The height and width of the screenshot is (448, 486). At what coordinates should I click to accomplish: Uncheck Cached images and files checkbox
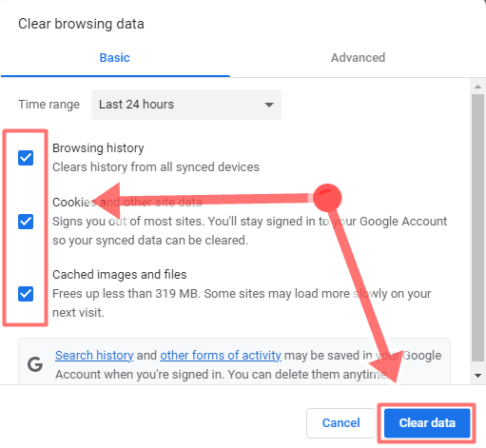pyautogui.click(x=26, y=294)
